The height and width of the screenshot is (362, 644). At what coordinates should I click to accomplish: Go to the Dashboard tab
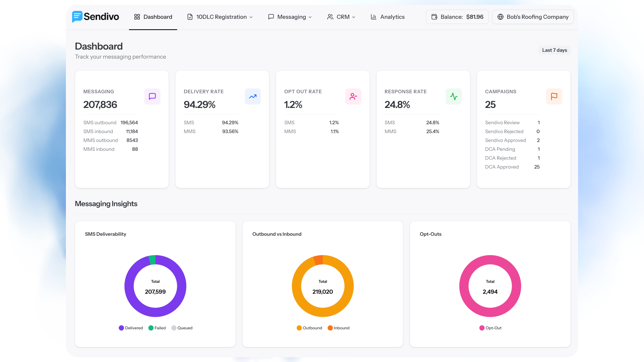(x=153, y=17)
